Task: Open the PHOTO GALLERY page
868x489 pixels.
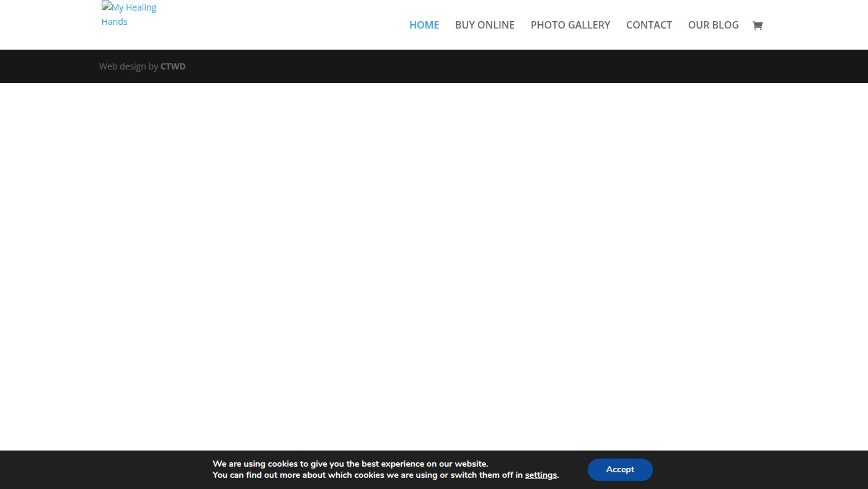Action: click(570, 25)
